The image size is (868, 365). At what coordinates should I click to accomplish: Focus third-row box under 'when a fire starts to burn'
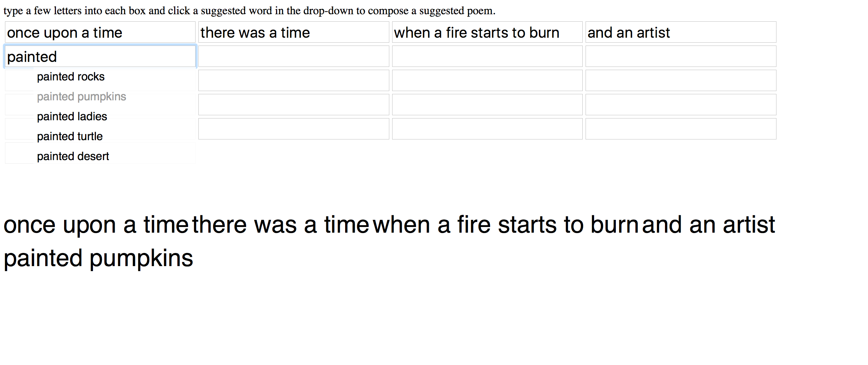click(487, 80)
